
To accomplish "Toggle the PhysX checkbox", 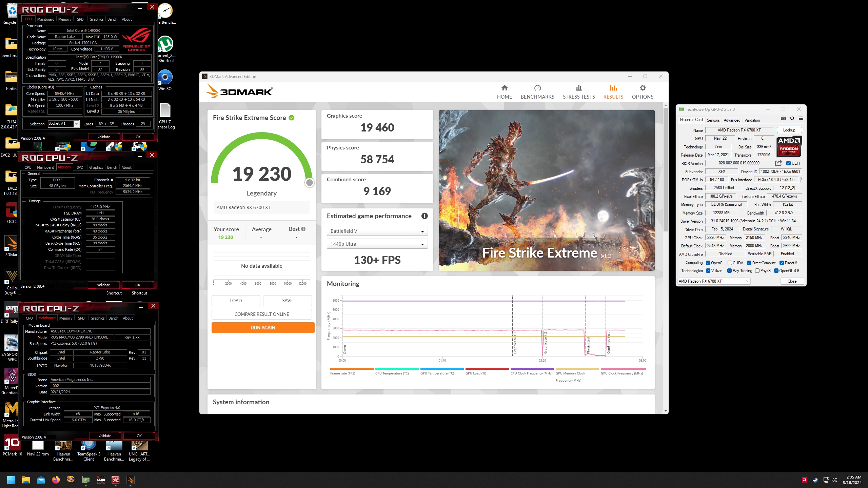I will [x=757, y=270].
